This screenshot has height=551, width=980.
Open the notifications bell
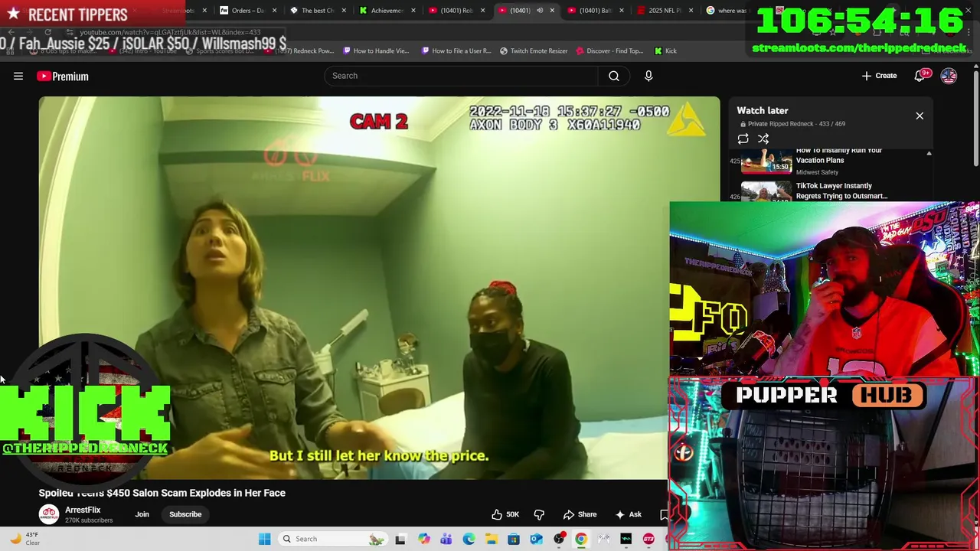[x=920, y=76]
